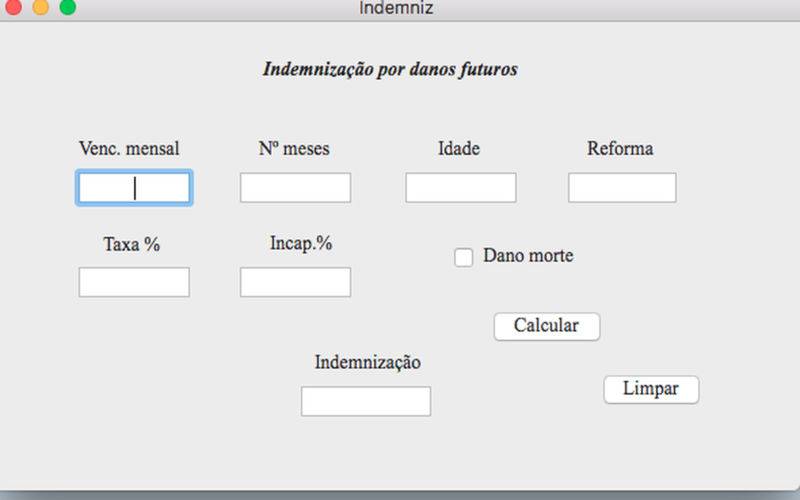Enable the Dano morte checkbox

[464, 257]
